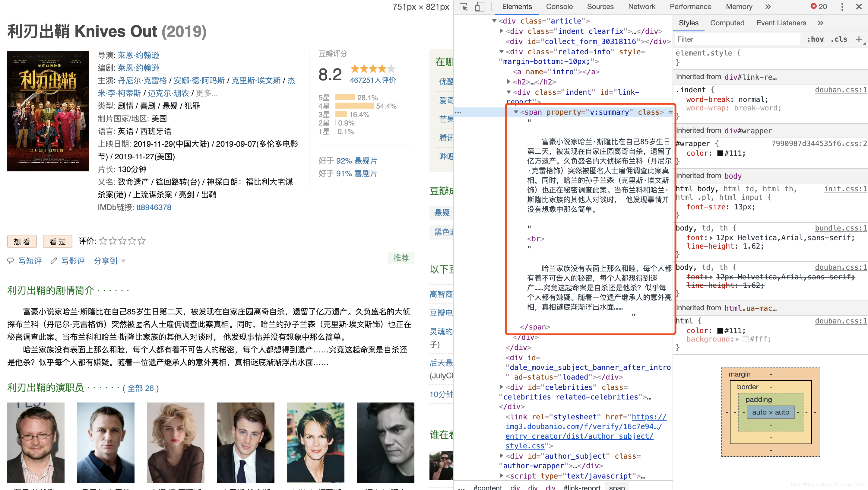Activate the inspect element picker icon
This screenshot has height=490, width=868.
[x=464, y=7]
